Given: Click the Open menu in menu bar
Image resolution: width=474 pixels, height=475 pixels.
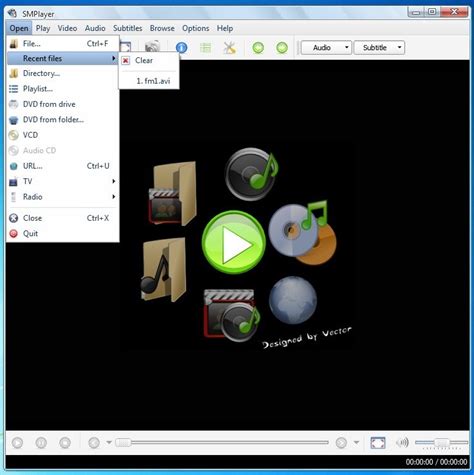Looking at the screenshot, I should click(x=19, y=28).
